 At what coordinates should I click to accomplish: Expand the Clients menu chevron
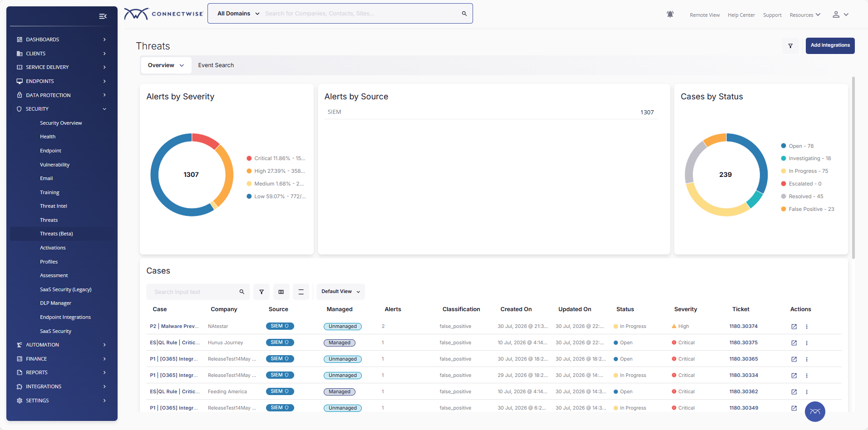click(104, 54)
